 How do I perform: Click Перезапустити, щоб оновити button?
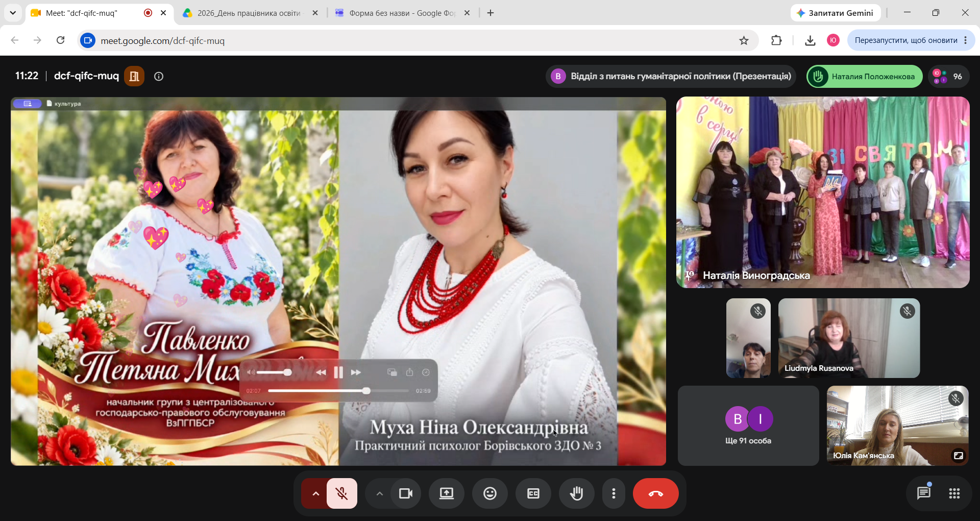pyautogui.click(x=905, y=40)
